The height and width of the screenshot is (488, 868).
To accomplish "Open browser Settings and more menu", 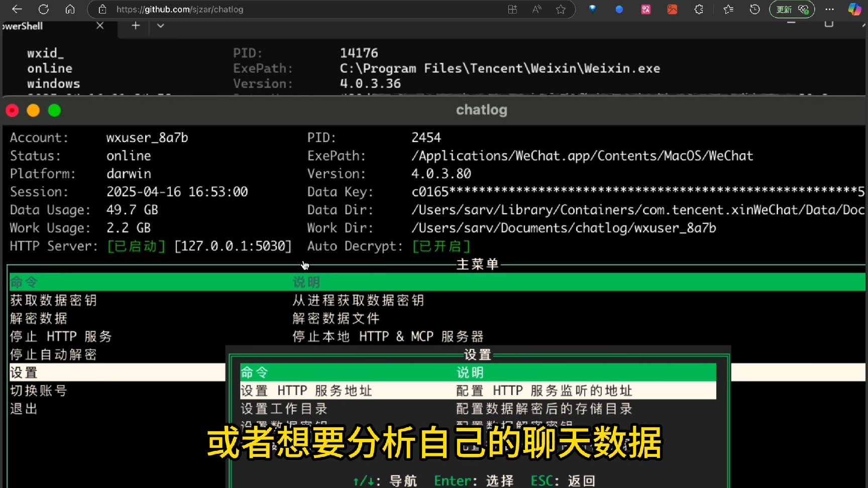I will point(830,9).
